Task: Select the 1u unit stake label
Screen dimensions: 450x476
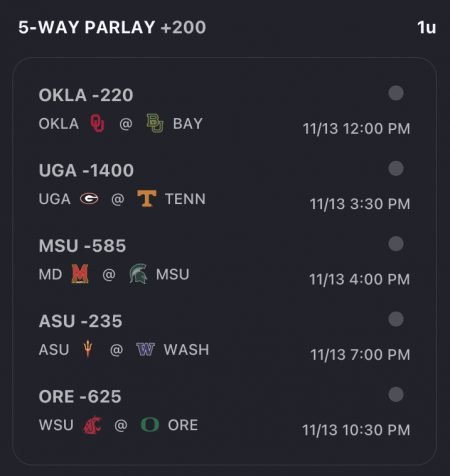Action: tap(426, 28)
